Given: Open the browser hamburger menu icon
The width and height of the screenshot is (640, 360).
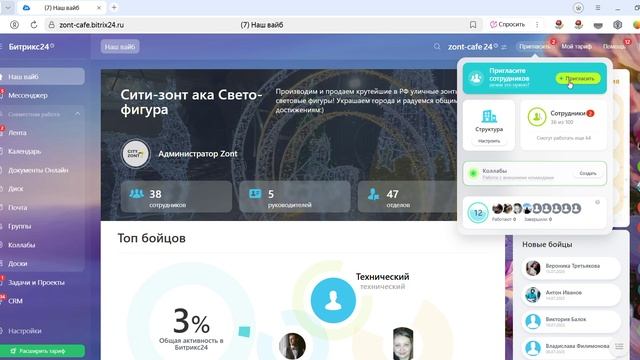Looking at the screenshot, I should (598, 7).
